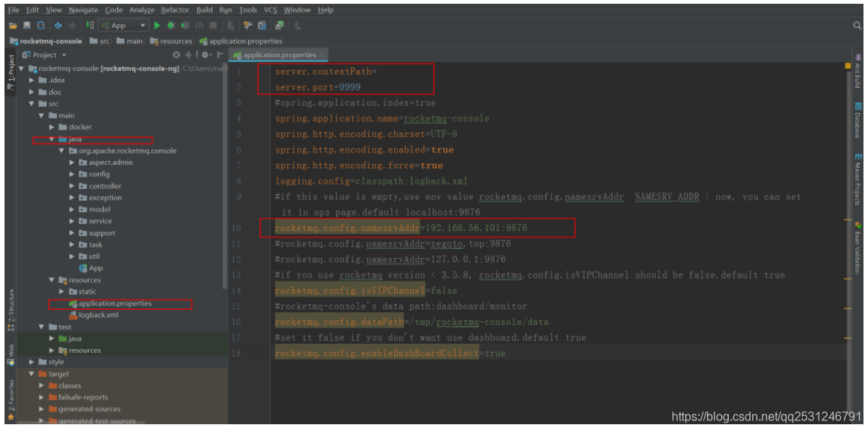Expand the static folder under resources
Image resolution: width=868 pixels, height=431 pixels.
[62, 292]
